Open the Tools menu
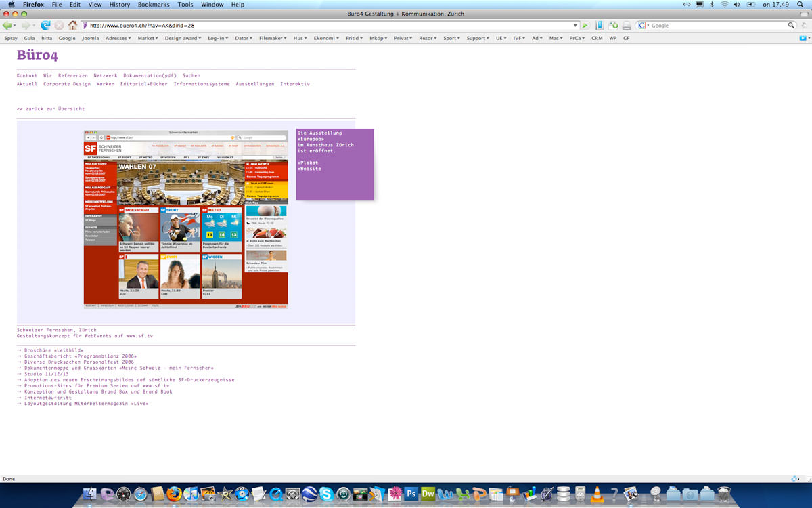Screen dimensions: 812x508 pyautogui.click(x=185, y=4)
